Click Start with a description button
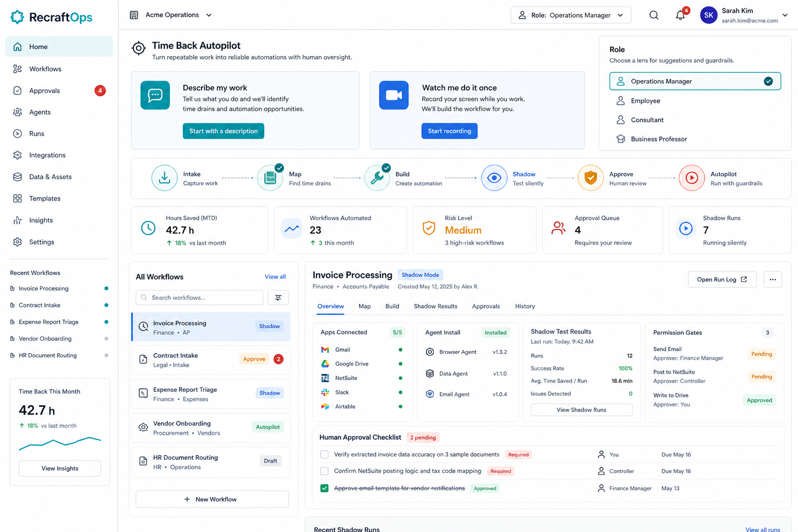798x532 pixels. coord(223,131)
